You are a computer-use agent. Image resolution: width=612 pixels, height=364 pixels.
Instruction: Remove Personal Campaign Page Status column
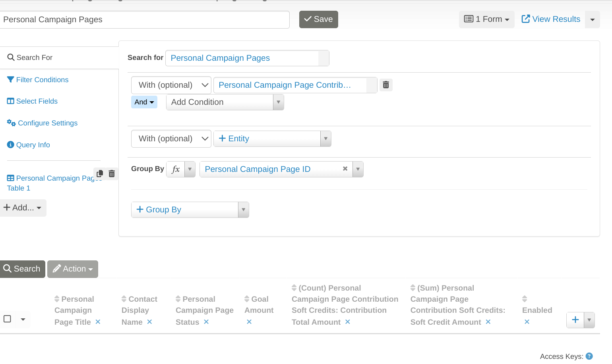(206, 322)
